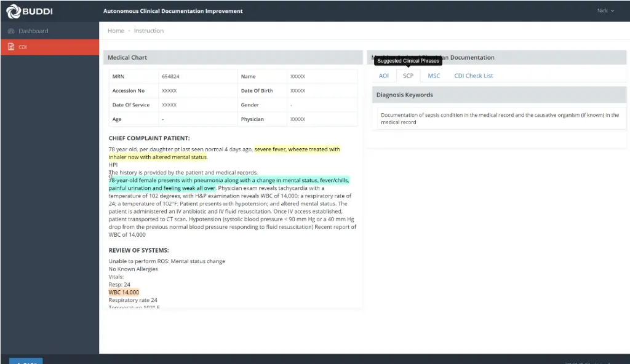This screenshot has width=630, height=364.
Task: Click the REVIEW OF SYSTEMS heading
Action: [x=138, y=250]
